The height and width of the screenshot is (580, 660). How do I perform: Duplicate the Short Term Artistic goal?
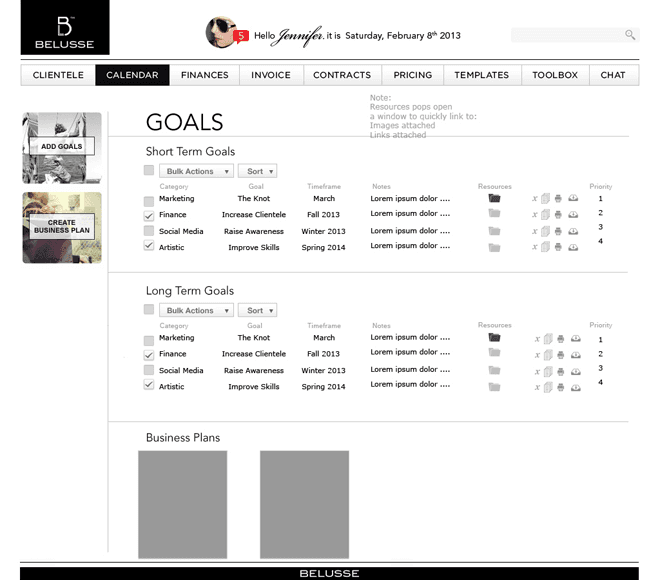[x=546, y=247]
